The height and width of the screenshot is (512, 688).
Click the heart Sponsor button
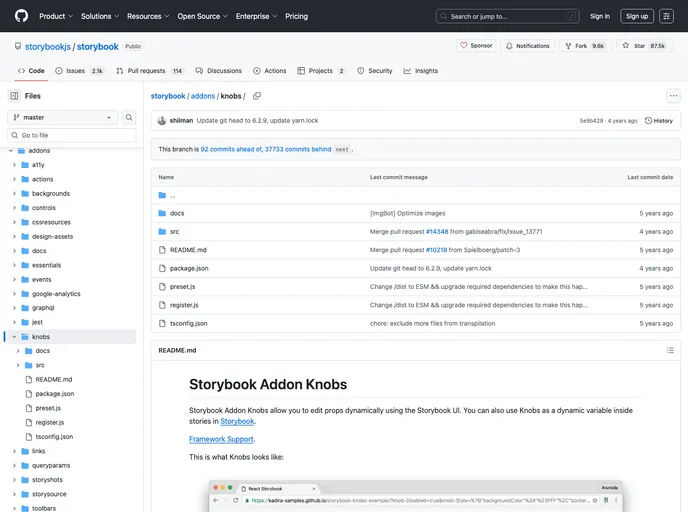[476, 46]
